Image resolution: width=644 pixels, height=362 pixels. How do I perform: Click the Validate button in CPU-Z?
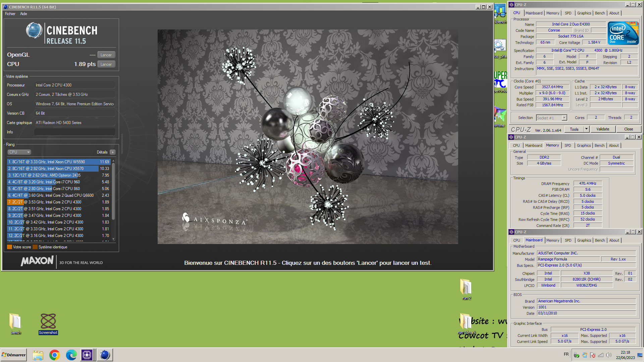pyautogui.click(x=603, y=129)
